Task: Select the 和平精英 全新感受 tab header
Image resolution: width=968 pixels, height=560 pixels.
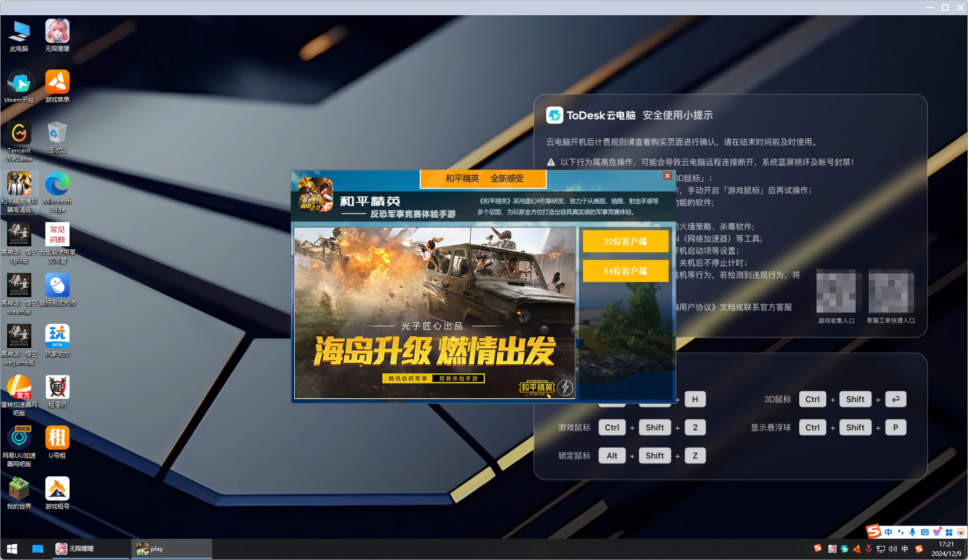Action: coord(483,179)
